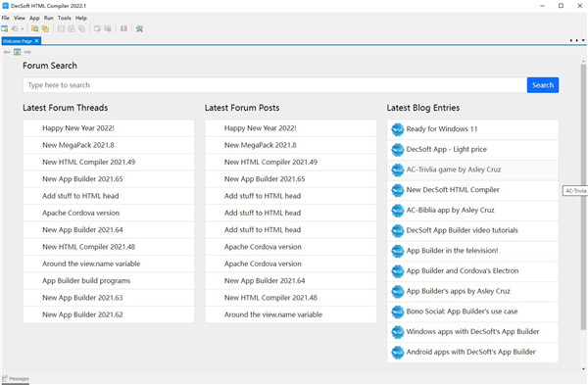Click the welcome page home icon
The height and width of the screenshot is (385, 588).
18,52
